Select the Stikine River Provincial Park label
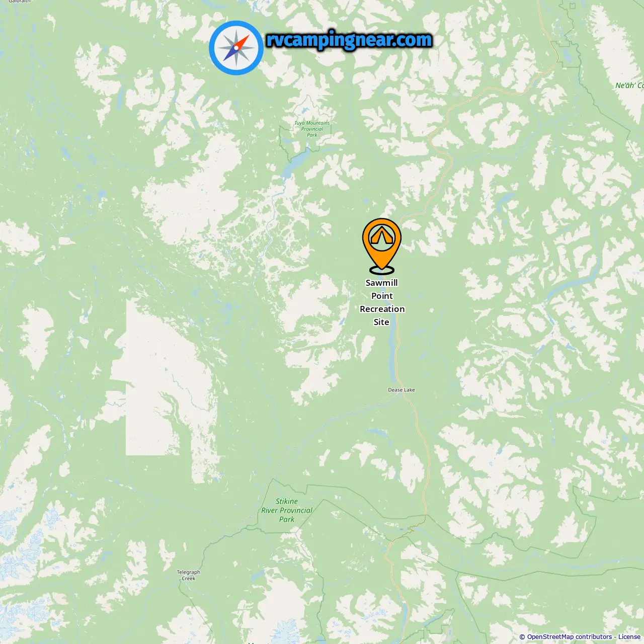Image resolution: width=644 pixels, height=644 pixels. (x=287, y=510)
